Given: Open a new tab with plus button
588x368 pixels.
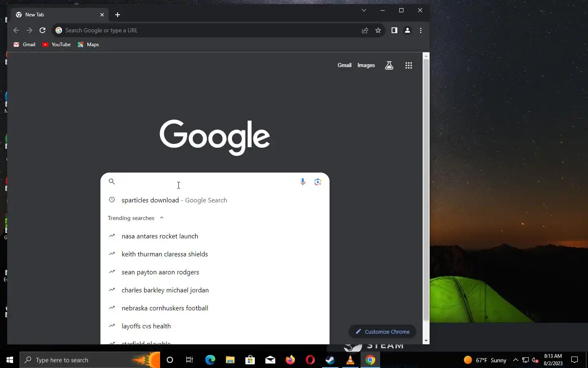Looking at the screenshot, I should point(118,15).
